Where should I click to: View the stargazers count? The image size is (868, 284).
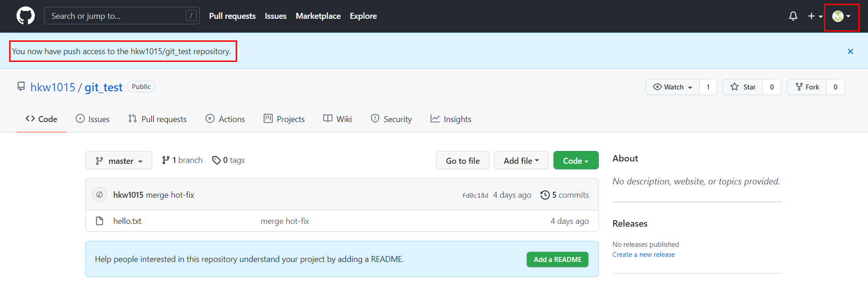tap(772, 87)
